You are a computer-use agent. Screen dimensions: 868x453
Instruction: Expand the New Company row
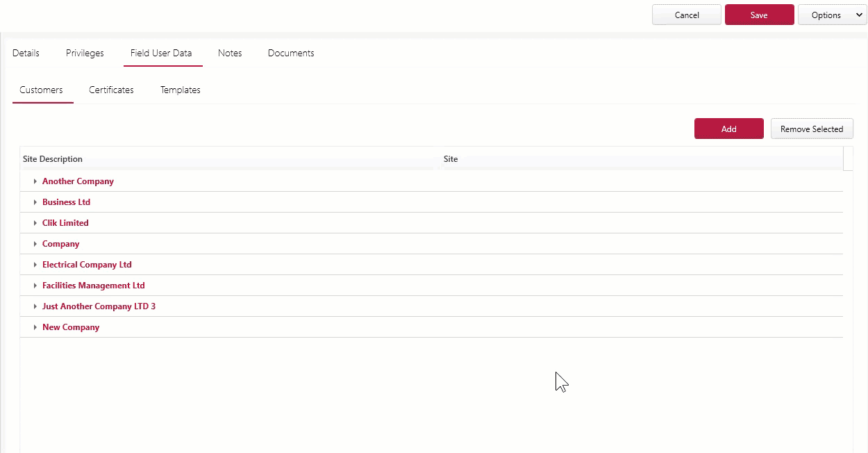[35, 327]
